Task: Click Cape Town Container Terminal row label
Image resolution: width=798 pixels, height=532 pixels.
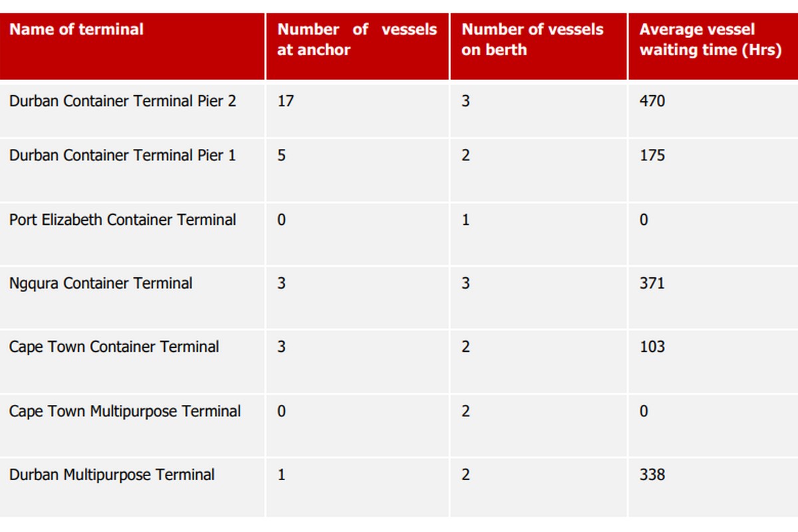Action: (114, 347)
